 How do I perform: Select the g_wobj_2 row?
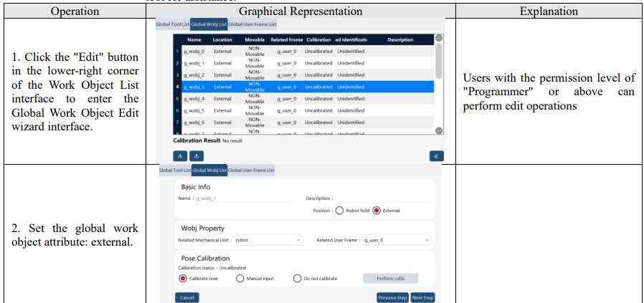[303, 75]
